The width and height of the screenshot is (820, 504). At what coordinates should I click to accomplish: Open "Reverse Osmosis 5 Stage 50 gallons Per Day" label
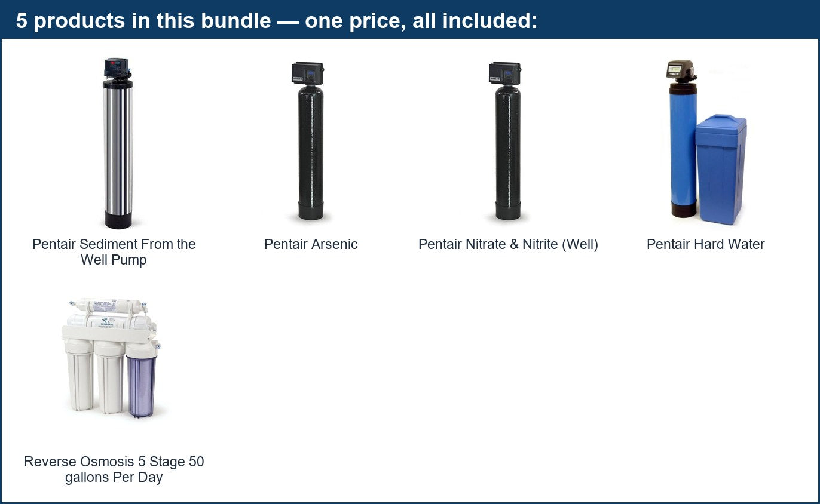point(114,469)
